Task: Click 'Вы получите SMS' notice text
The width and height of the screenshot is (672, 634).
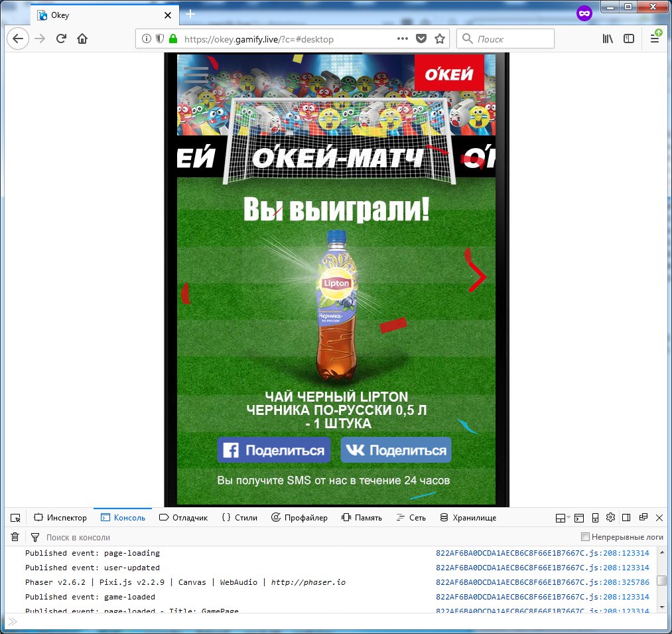Action: 334,481
